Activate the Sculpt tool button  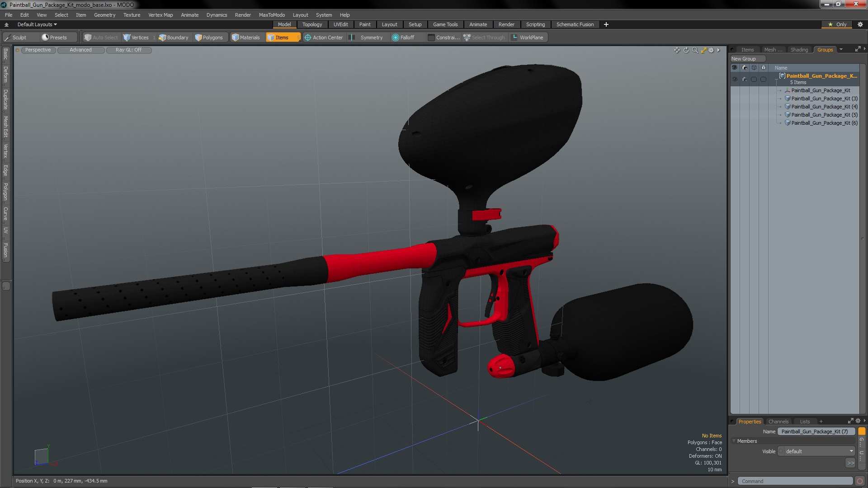15,38
